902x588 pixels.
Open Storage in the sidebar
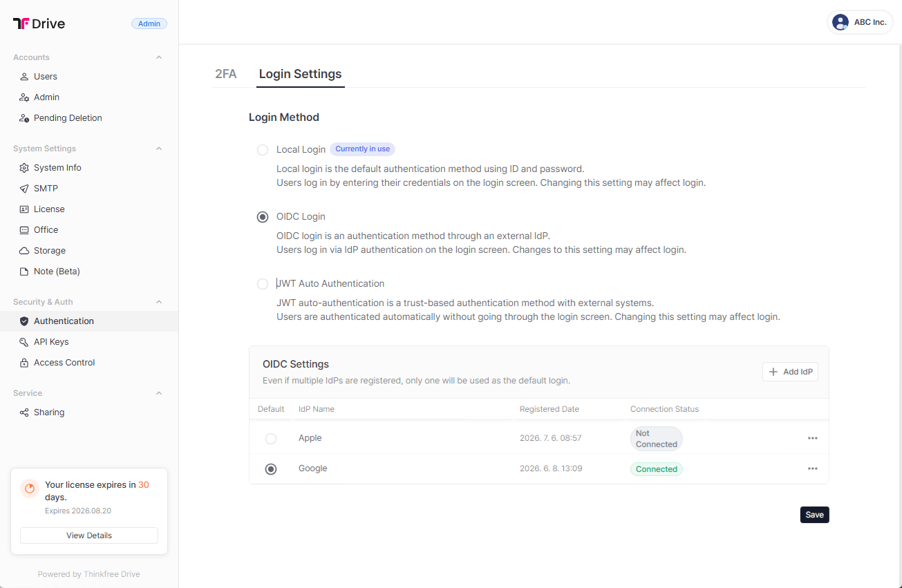point(89,251)
